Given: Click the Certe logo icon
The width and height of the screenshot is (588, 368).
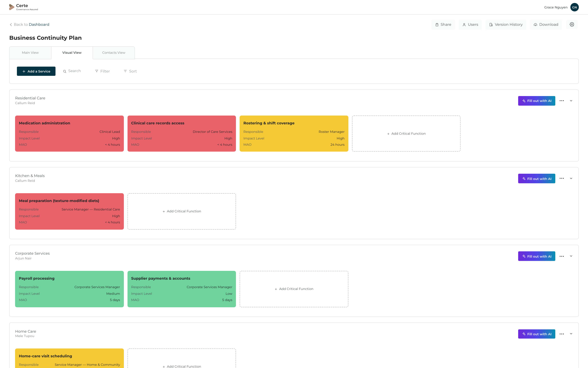Looking at the screenshot, I should [12, 7].
